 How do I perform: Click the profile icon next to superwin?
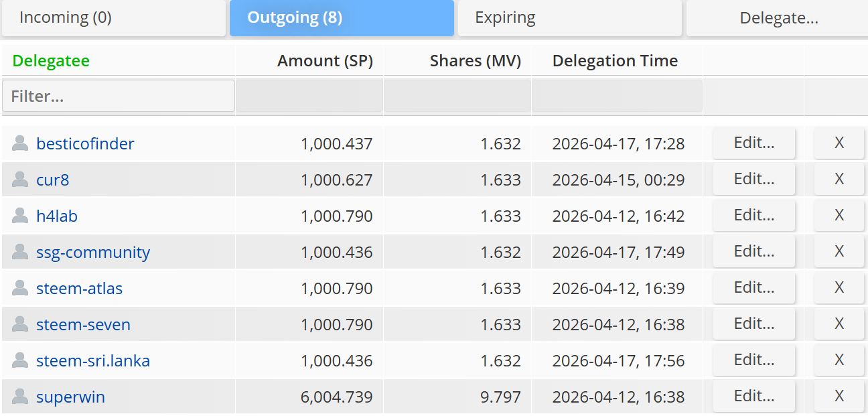click(20, 397)
